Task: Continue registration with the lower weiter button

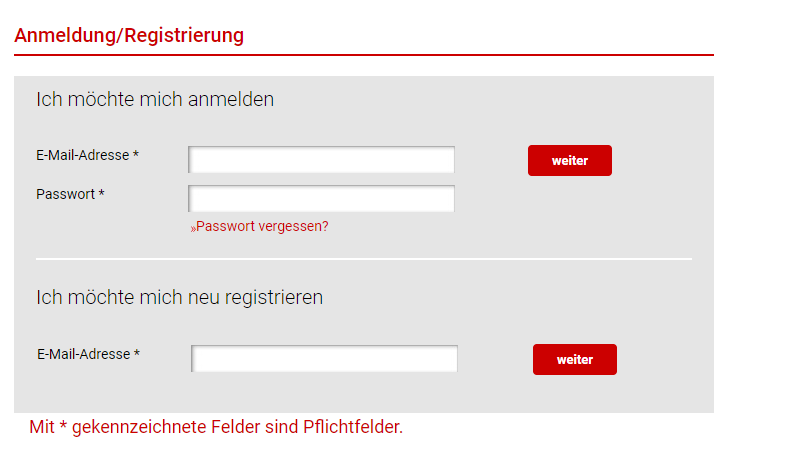Action: (575, 359)
